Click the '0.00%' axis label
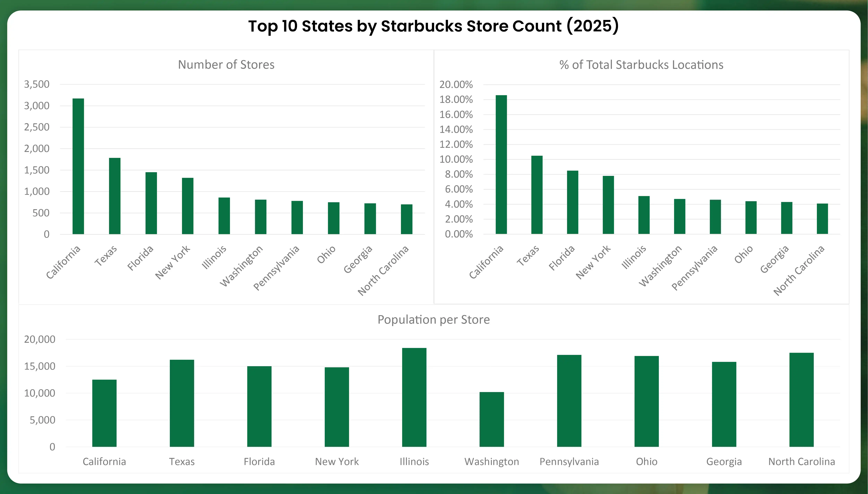868x494 pixels. 459,234
